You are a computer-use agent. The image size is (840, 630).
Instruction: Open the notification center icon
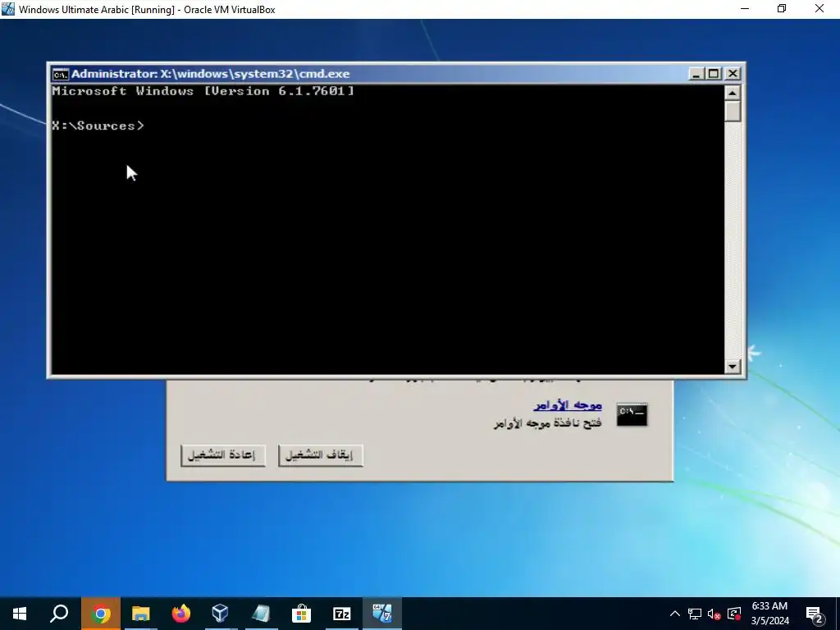click(x=815, y=614)
